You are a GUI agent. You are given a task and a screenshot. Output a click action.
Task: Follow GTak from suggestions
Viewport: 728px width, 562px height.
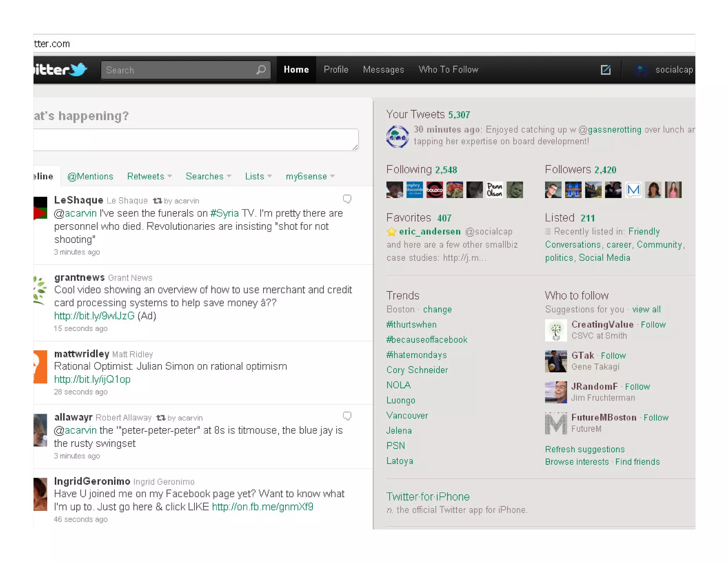613,356
